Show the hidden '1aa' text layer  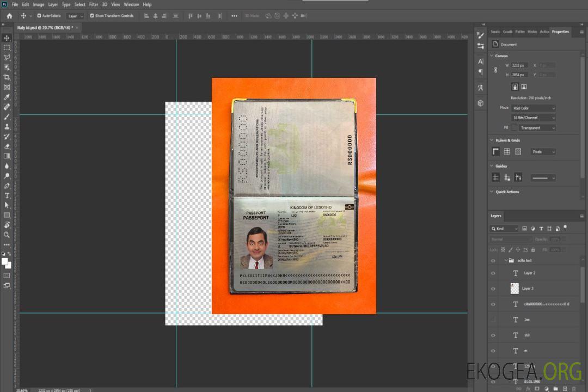coord(493,320)
